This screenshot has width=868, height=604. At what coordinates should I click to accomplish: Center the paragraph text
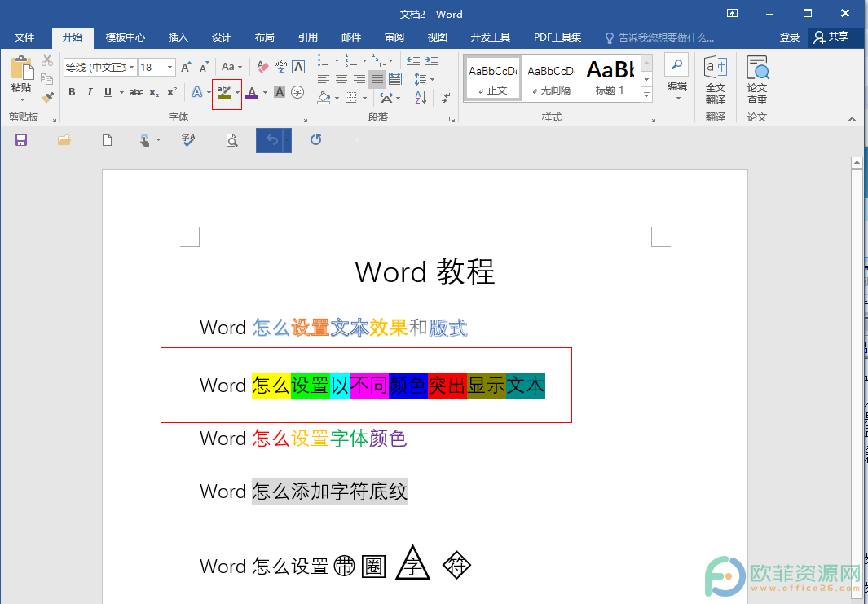pos(341,79)
